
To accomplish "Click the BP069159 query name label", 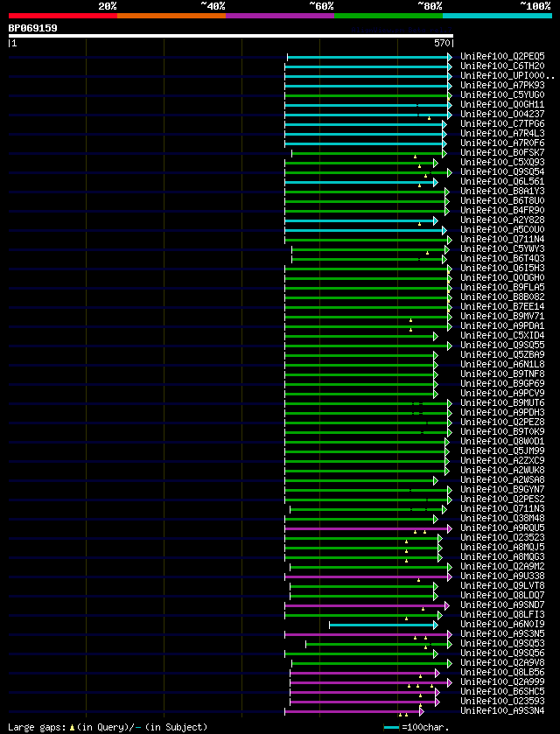I will click(32, 28).
